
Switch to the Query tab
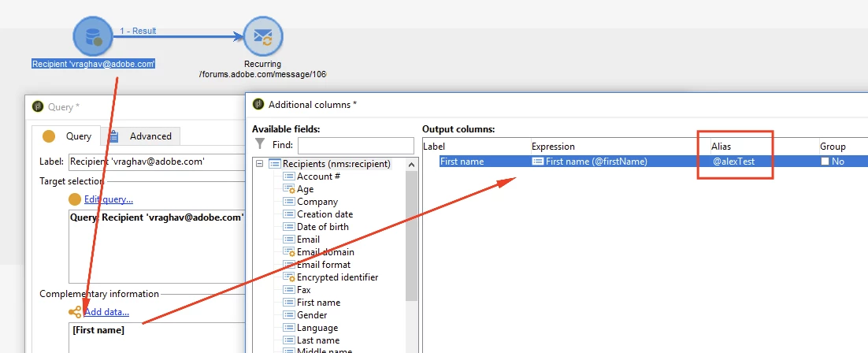pyautogui.click(x=65, y=136)
